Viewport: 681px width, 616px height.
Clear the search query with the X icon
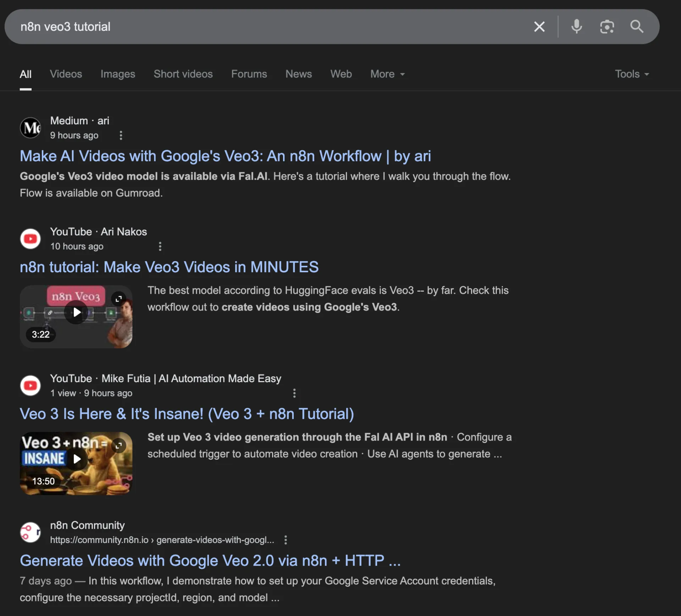[x=539, y=27]
